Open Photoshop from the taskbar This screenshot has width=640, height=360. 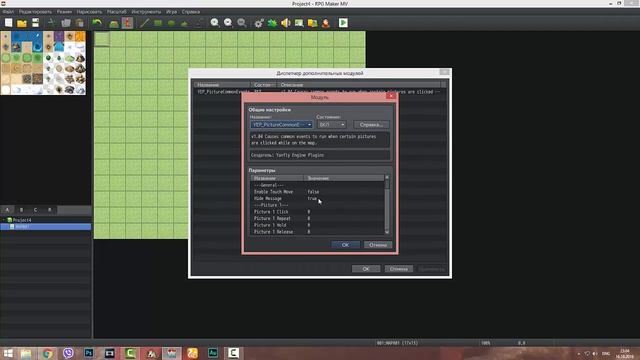coord(89,353)
